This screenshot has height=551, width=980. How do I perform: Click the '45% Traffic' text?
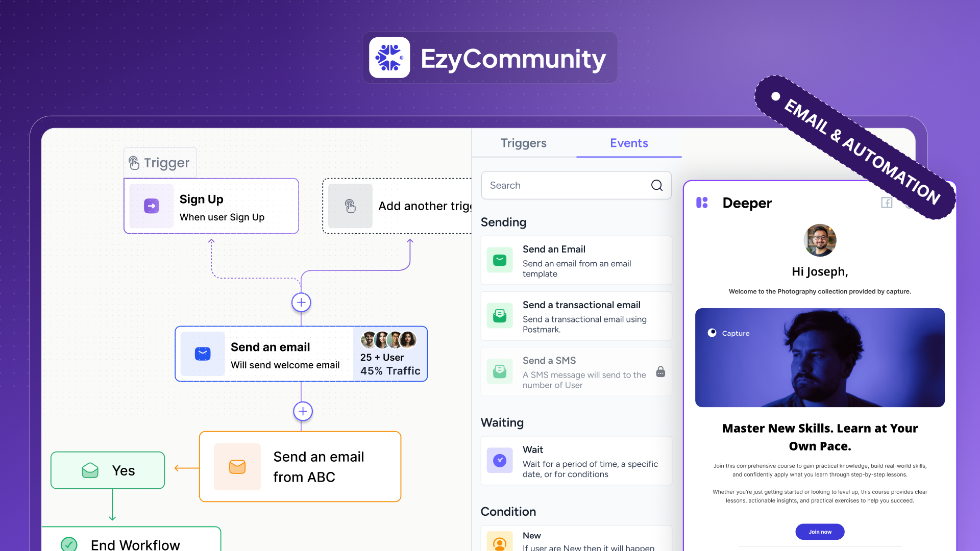390,371
